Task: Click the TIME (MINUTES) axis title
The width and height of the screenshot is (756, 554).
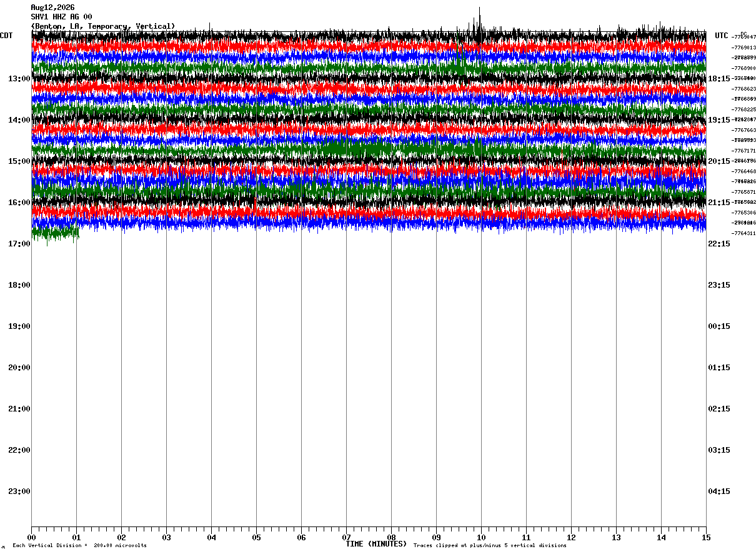Action: pyautogui.click(x=376, y=544)
